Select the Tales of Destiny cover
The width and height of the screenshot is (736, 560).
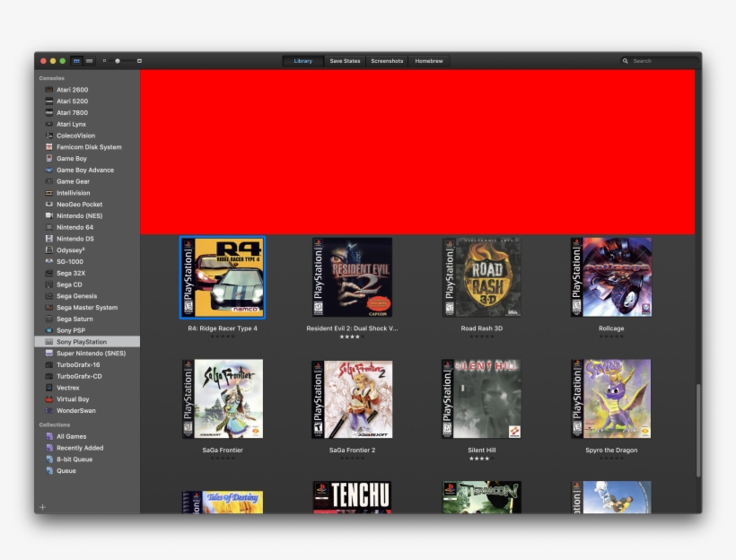point(223,503)
